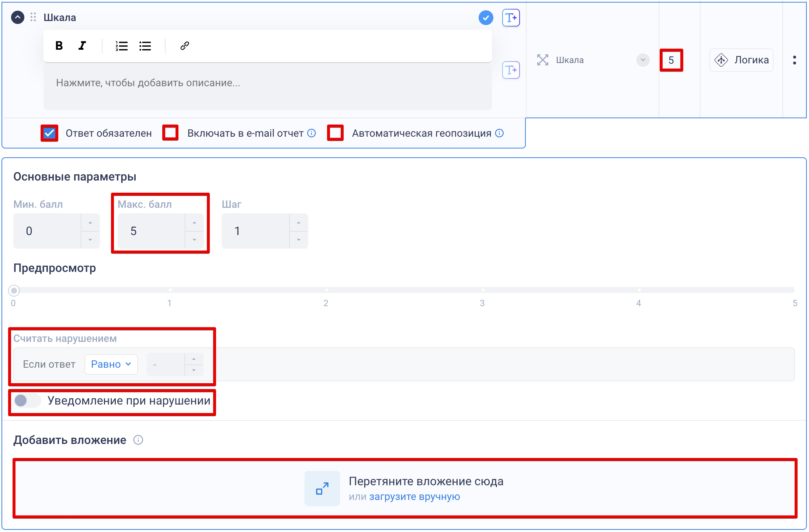This screenshot has height=532, width=809.
Task: Click the загрузите вручную upload link
Action: (x=414, y=497)
